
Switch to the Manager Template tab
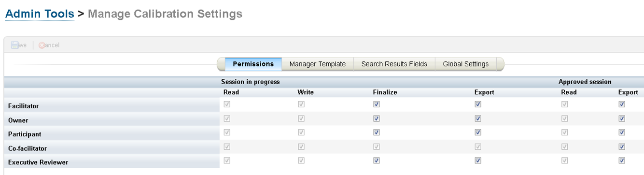point(317,64)
